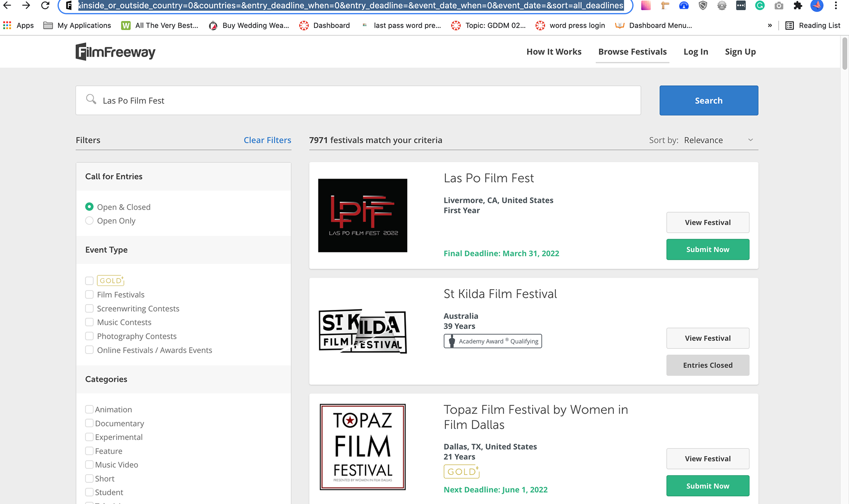The height and width of the screenshot is (504, 849).
Task: Open the Reading List panel
Action: click(x=813, y=25)
